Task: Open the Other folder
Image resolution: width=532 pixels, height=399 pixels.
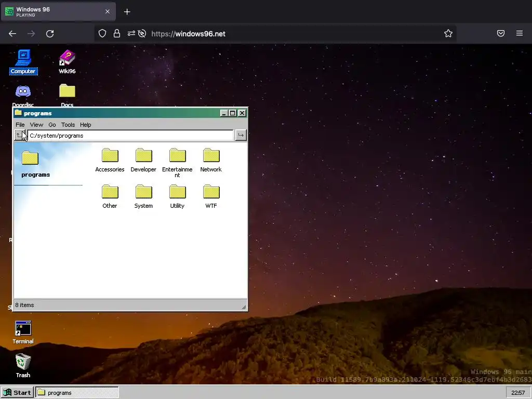Action: coord(110,196)
